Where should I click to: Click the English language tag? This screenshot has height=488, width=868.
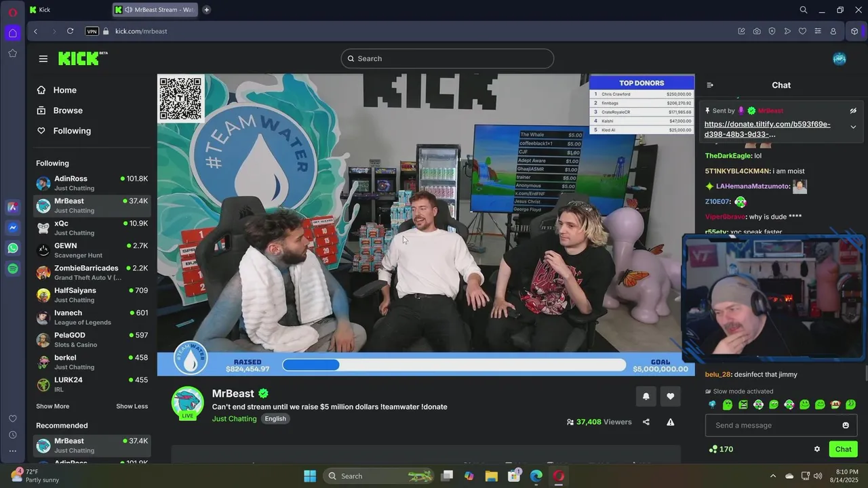tap(275, 419)
